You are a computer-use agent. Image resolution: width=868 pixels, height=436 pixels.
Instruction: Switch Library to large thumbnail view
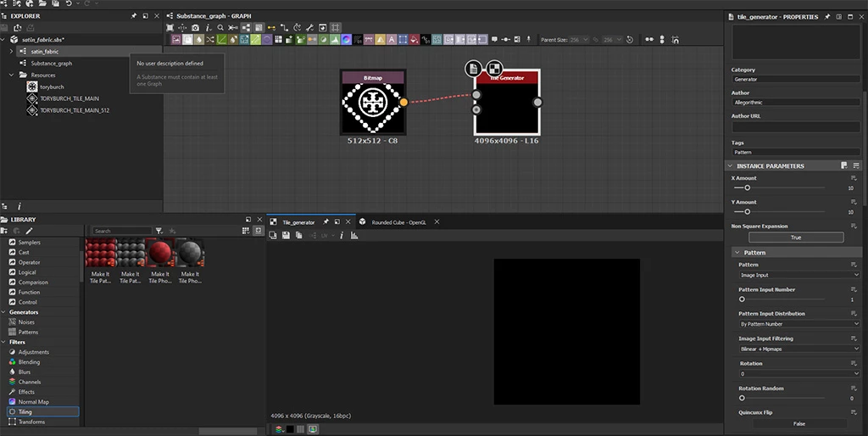tap(245, 231)
